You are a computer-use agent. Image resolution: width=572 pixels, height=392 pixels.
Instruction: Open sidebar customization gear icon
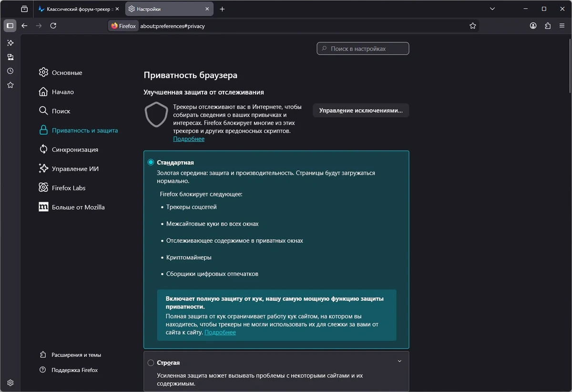click(x=10, y=382)
